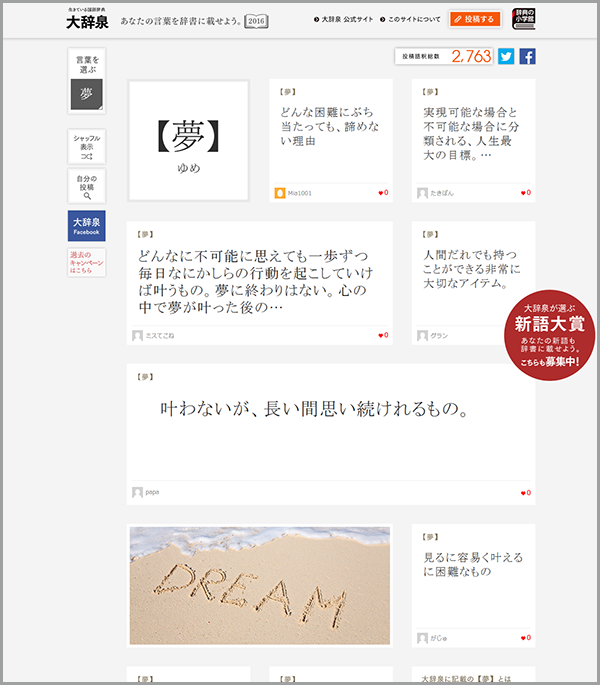Viewport: 600px width, 685px height.
Task: Click ミスてこね avatar icon
Action: point(137,335)
